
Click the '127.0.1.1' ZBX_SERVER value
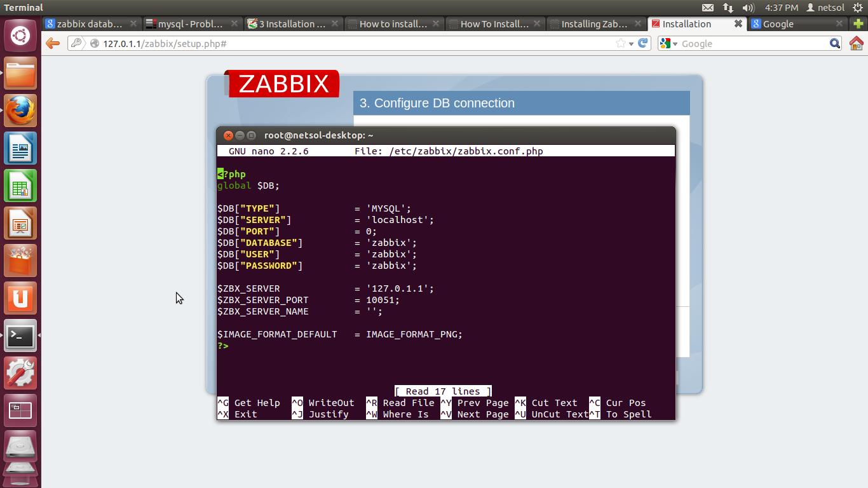pyautogui.click(x=400, y=288)
